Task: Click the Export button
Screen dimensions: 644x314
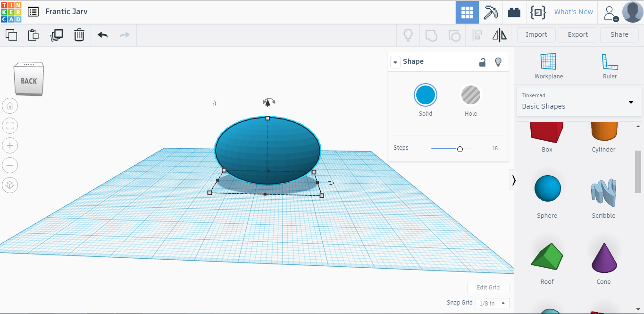Action: pos(578,34)
